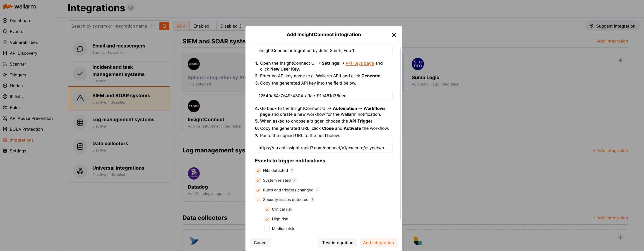
Task: Click the Datadog mascot icon
Action: pyautogui.click(x=194, y=173)
